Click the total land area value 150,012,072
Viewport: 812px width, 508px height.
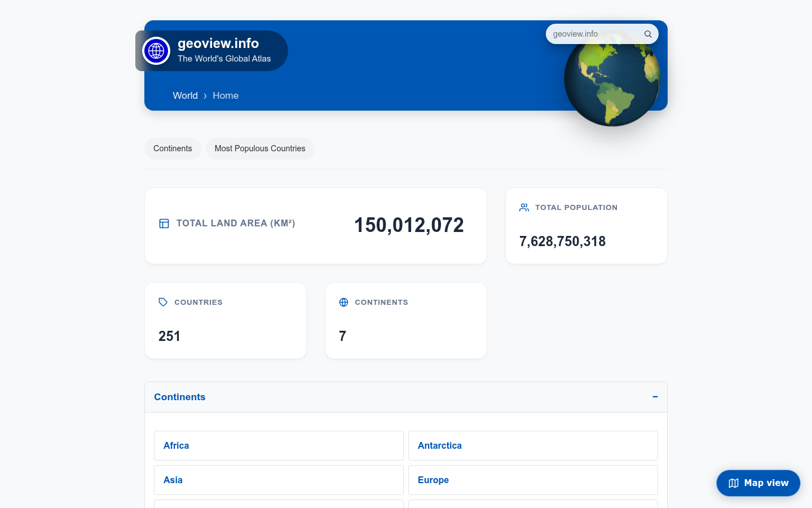[x=409, y=225]
